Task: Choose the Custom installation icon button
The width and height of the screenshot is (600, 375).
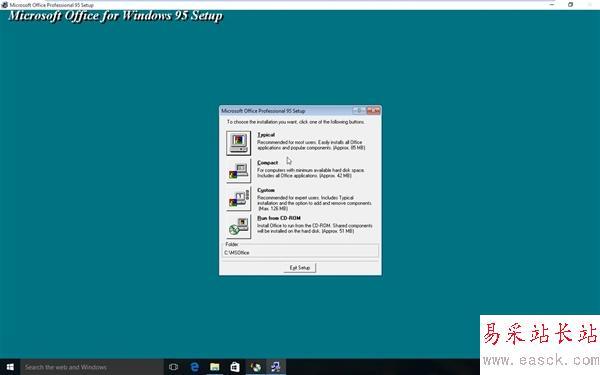Action: (238, 199)
